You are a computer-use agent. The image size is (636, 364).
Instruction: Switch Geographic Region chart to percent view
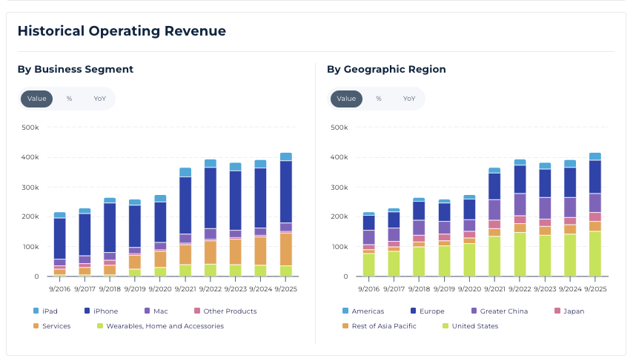tap(378, 99)
